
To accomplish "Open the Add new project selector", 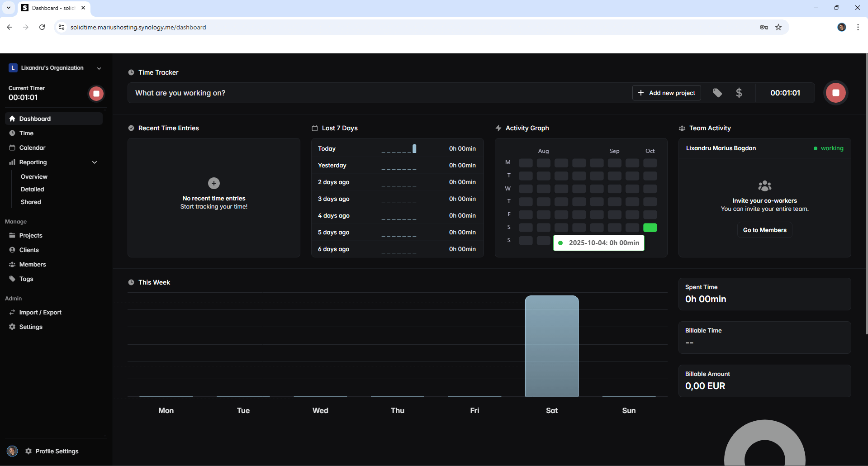I will coord(666,93).
